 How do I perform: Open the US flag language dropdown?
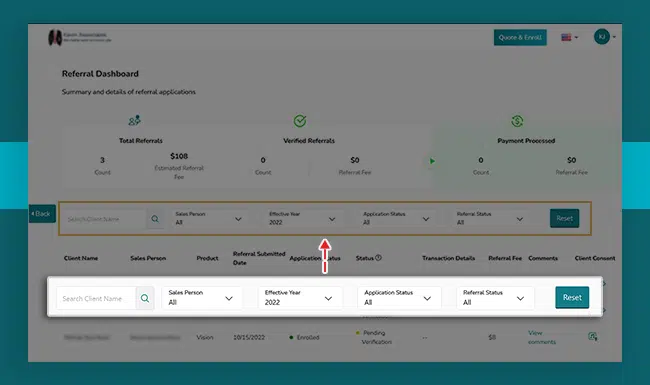pyautogui.click(x=570, y=37)
